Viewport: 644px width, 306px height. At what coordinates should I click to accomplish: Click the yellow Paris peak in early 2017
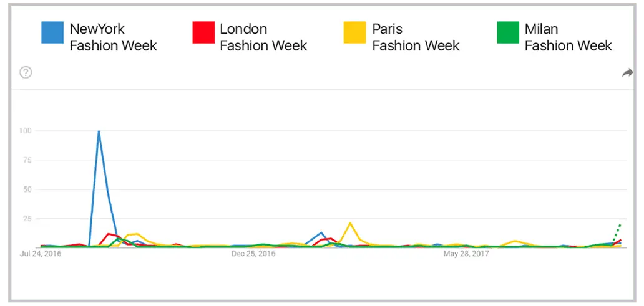(350, 223)
